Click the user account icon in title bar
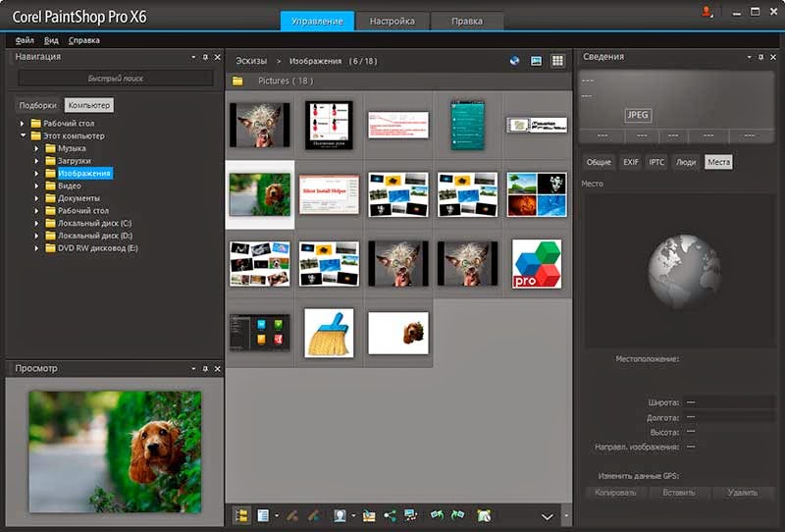Screen dimensions: 785x532 tap(706, 12)
